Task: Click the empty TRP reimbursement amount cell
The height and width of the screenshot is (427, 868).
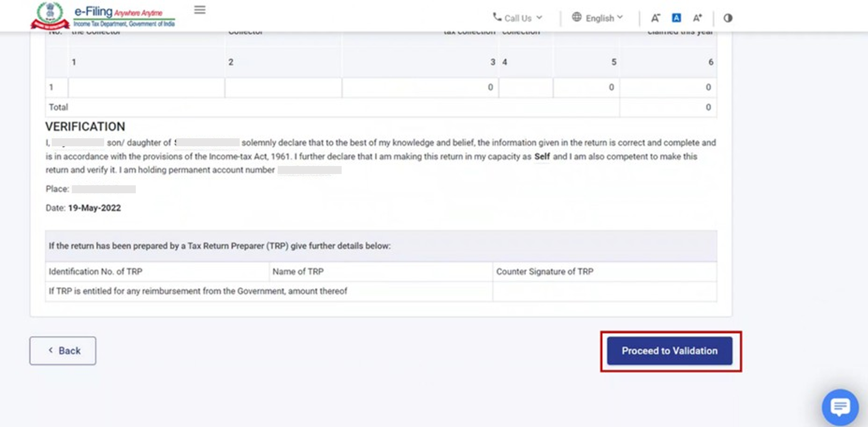Action: point(604,292)
